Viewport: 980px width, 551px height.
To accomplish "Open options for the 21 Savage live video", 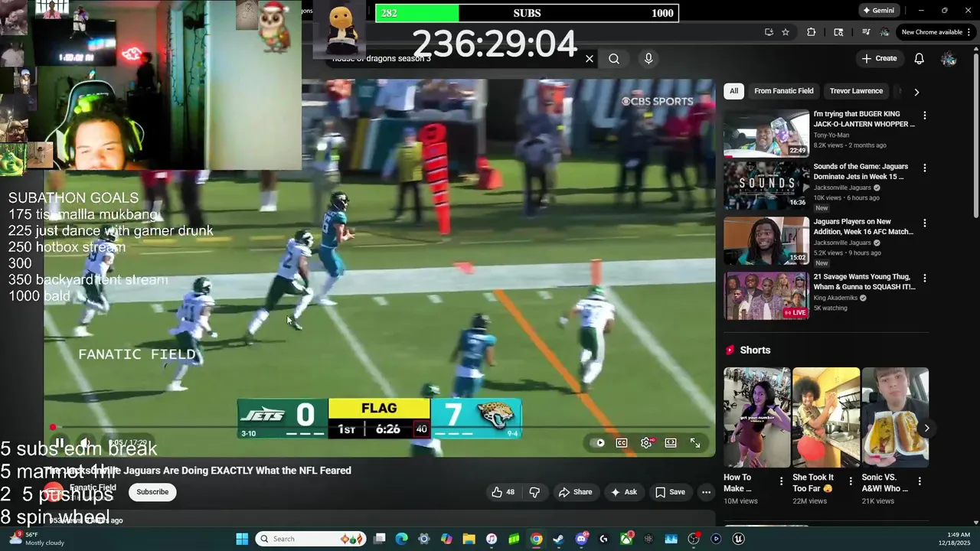I will (x=924, y=278).
